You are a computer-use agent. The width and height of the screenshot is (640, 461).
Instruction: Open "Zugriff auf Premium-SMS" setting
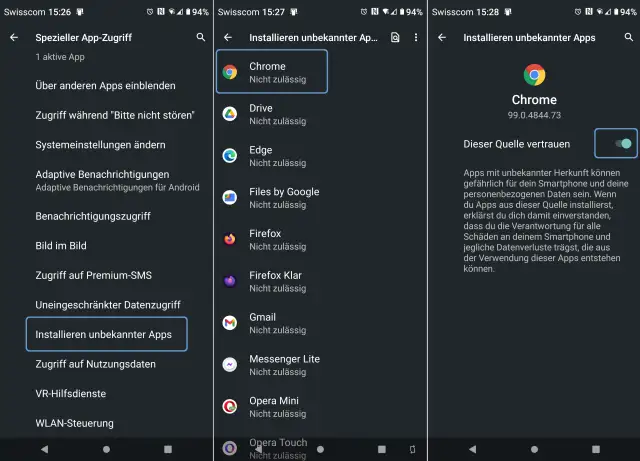[93, 275]
